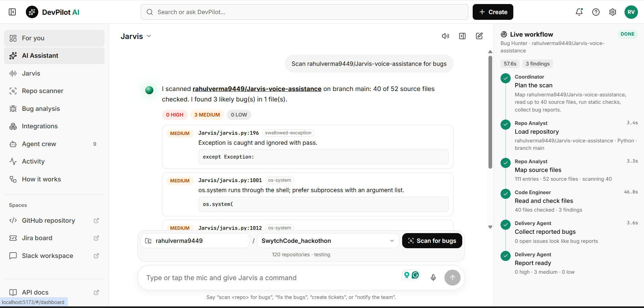Image resolution: width=644 pixels, height=308 pixels.
Task: Toggle the workflow side panel icon
Action: (462, 36)
